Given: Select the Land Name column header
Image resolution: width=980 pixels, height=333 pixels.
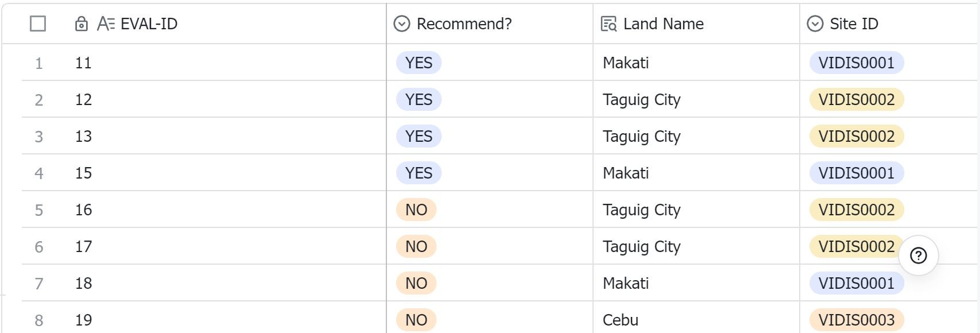Looking at the screenshot, I should (696, 24).
